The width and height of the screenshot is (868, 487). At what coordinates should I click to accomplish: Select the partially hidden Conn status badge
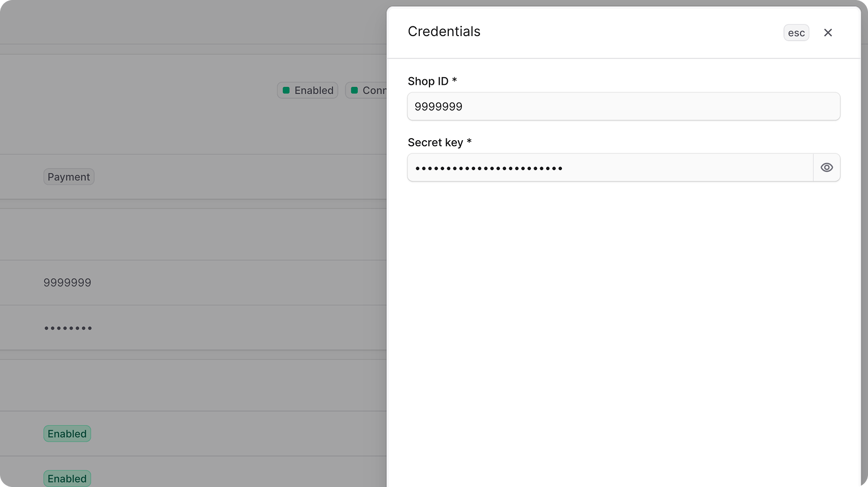point(366,90)
